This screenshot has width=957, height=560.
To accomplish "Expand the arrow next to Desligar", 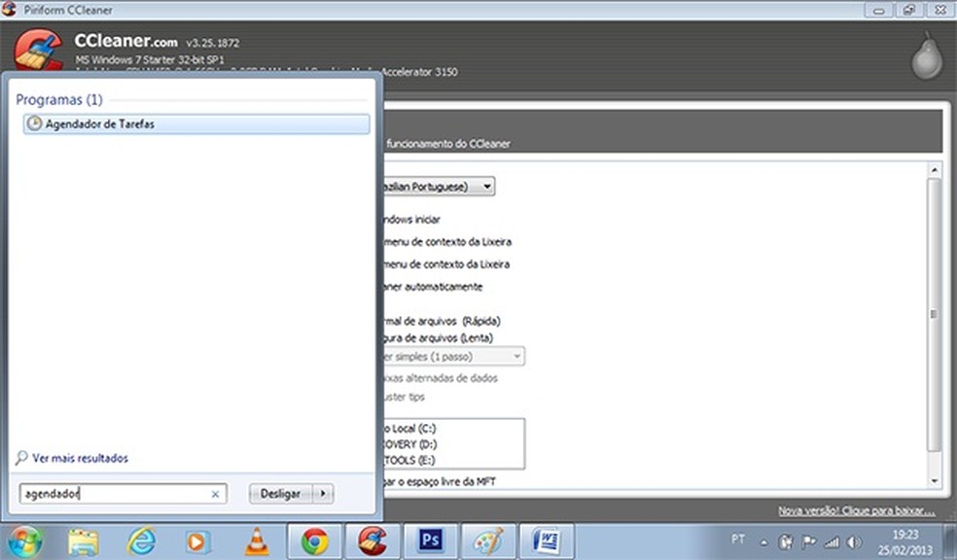I will 321,493.
